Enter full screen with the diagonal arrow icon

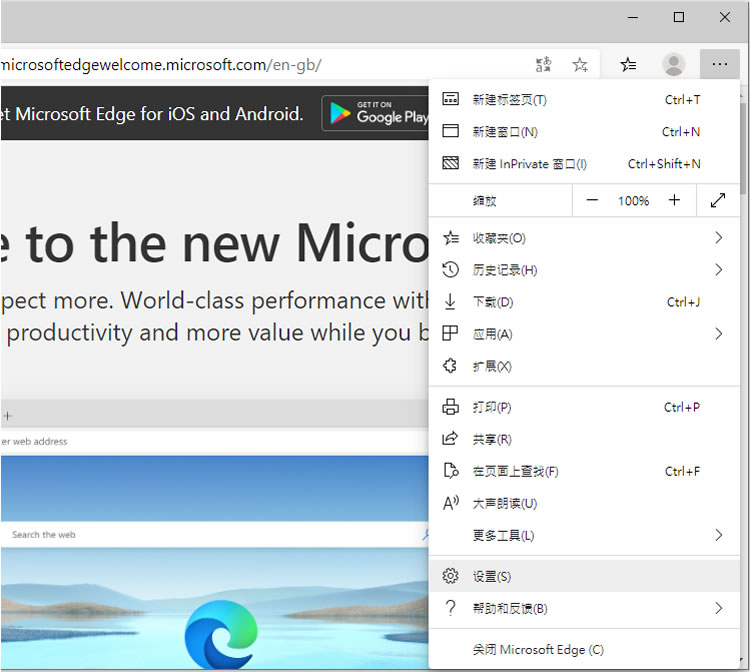click(717, 200)
